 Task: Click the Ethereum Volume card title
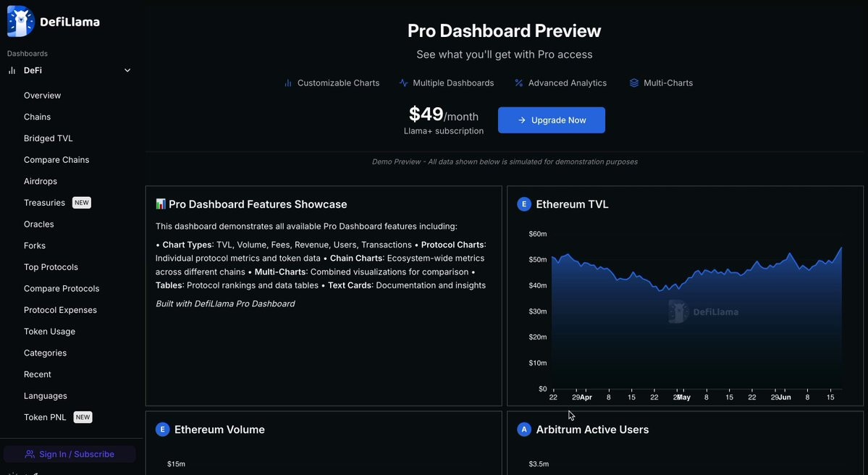[219, 429]
